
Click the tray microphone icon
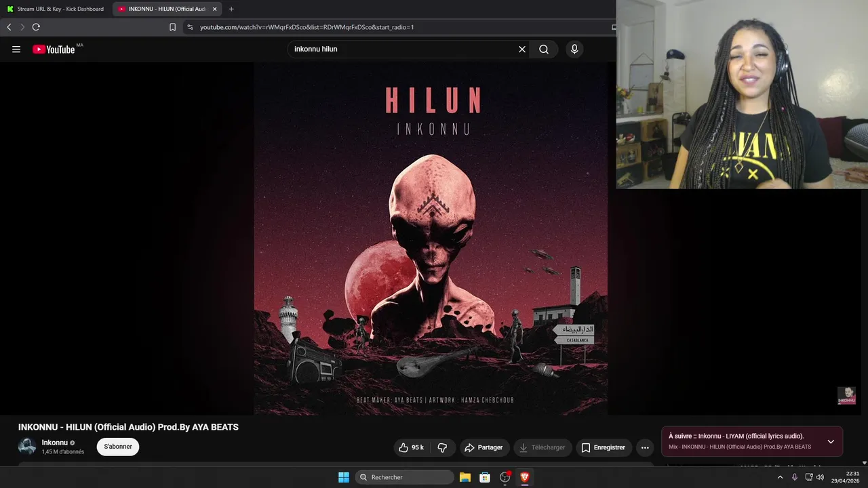[x=795, y=477]
